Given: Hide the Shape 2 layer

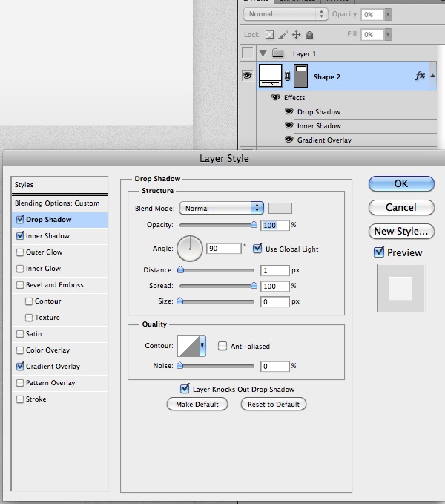Looking at the screenshot, I should coord(247,76).
